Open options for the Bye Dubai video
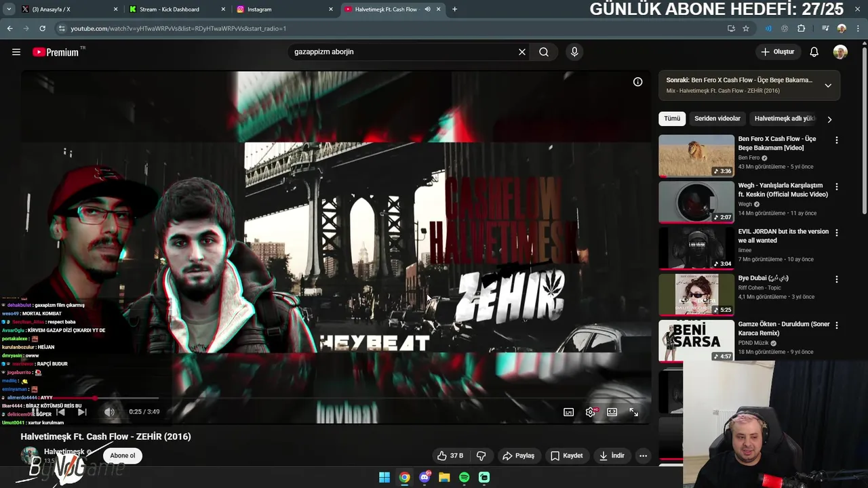Image resolution: width=868 pixels, height=488 pixels. [x=836, y=279]
